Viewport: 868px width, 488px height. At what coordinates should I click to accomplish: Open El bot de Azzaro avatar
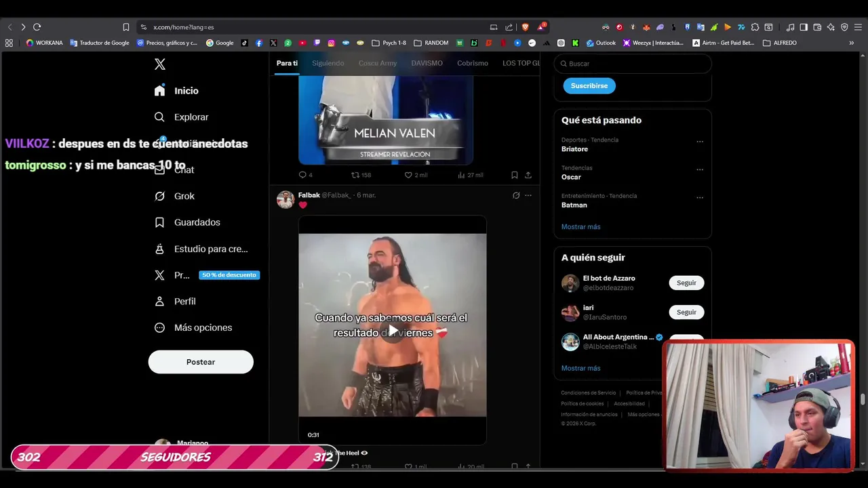coord(570,283)
